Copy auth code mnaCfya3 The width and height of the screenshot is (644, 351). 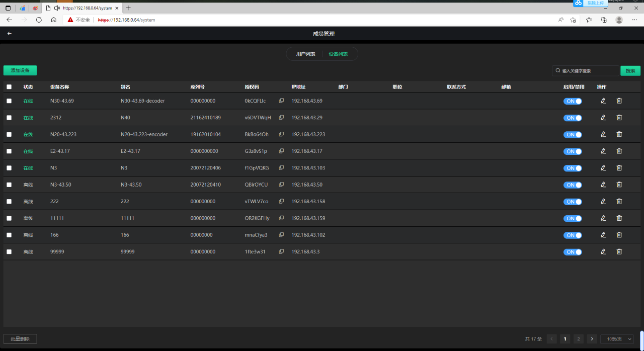point(281,235)
